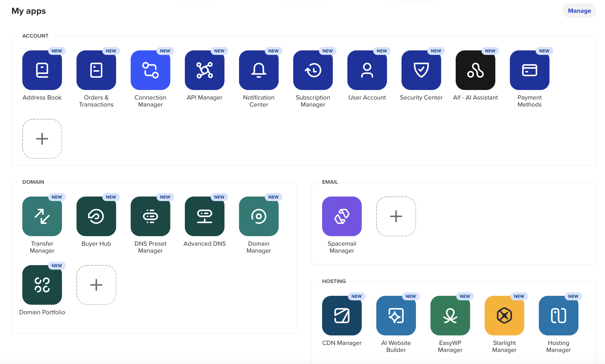
Task: Launch Hosting Manager app
Action: point(559,316)
